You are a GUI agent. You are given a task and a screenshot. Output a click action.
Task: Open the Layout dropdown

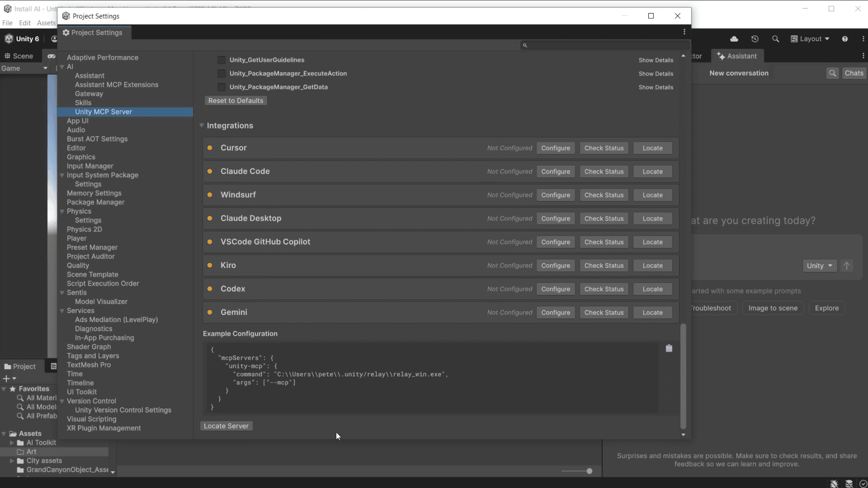(x=810, y=39)
